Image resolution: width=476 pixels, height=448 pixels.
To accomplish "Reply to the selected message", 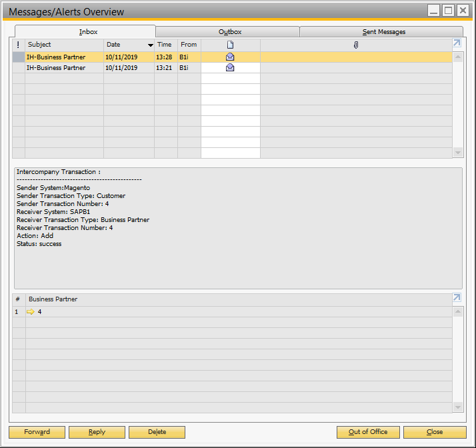I will coord(97,432).
